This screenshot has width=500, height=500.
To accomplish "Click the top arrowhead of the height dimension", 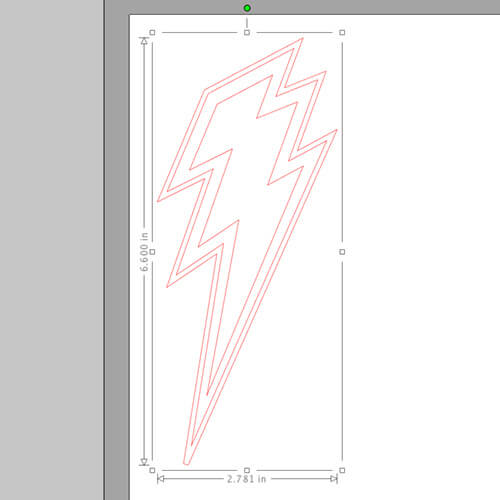I will click(144, 41).
